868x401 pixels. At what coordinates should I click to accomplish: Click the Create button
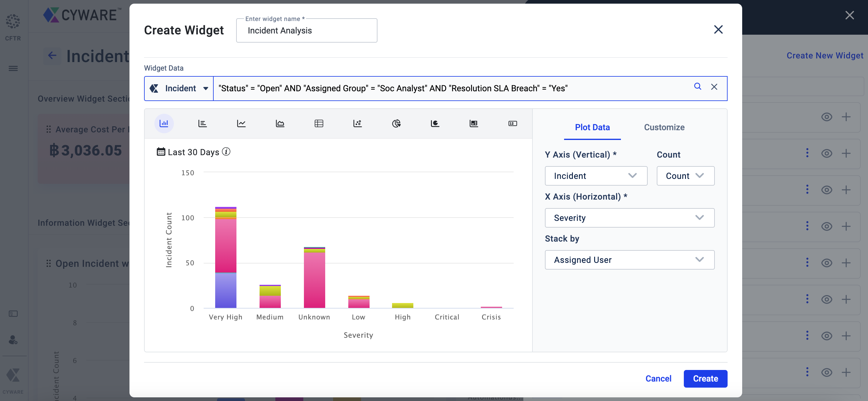tap(705, 378)
